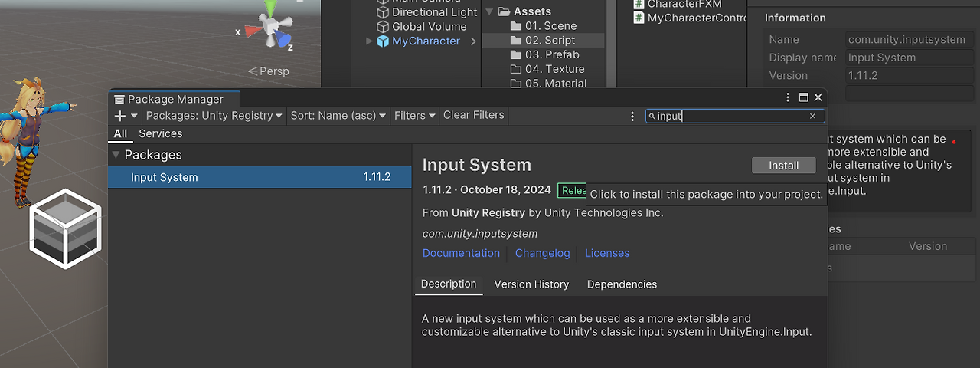Image resolution: width=980 pixels, height=368 pixels.
Task: Open the Packages: Unity Registry dropdown
Action: tap(214, 116)
